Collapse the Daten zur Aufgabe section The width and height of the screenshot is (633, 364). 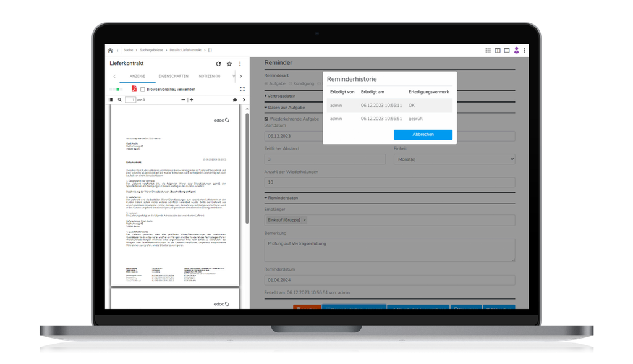[x=284, y=108]
